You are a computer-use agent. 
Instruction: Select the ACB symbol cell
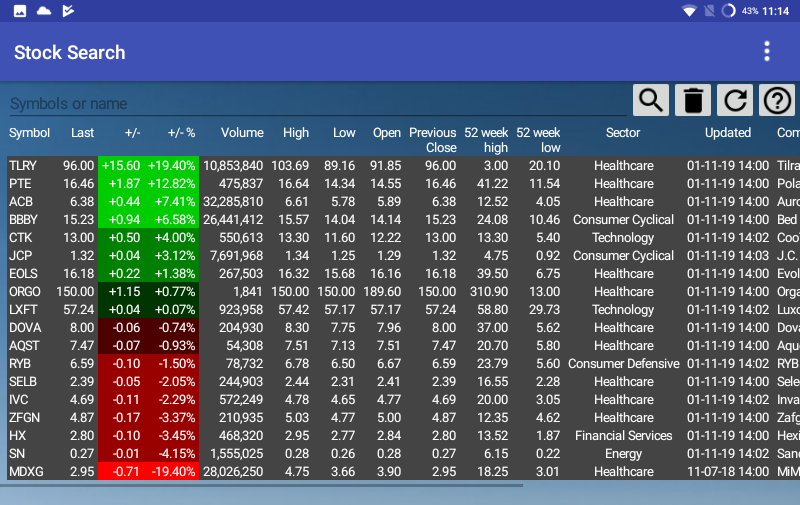point(21,201)
